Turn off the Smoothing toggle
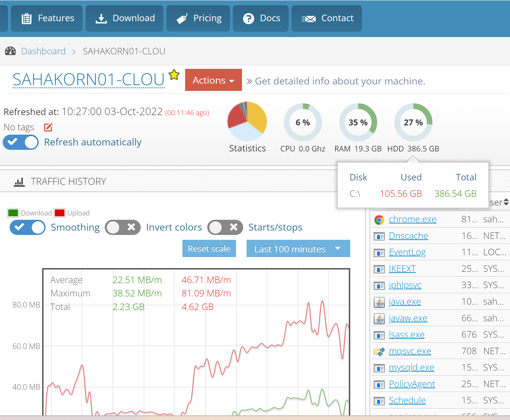Image resolution: width=510 pixels, height=420 pixels. pos(28,227)
